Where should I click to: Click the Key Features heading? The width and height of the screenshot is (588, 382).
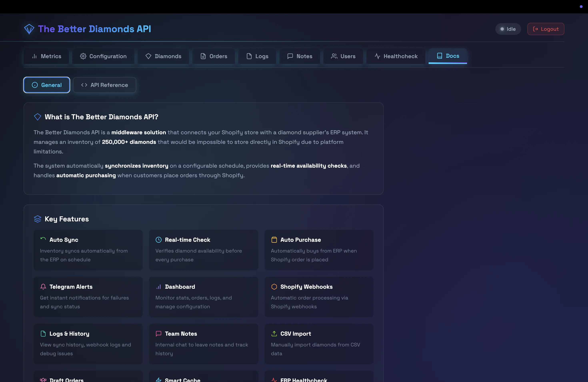(x=66, y=219)
